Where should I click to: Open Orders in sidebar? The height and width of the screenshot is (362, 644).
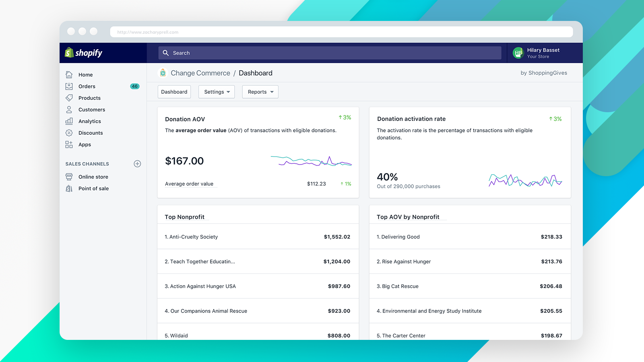point(87,86)
